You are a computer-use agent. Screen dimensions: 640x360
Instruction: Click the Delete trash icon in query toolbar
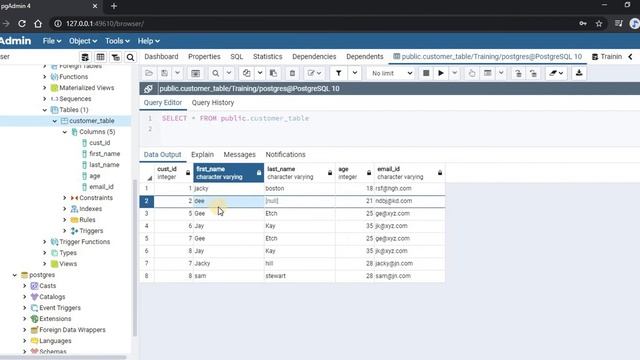(x=292, y=73)
